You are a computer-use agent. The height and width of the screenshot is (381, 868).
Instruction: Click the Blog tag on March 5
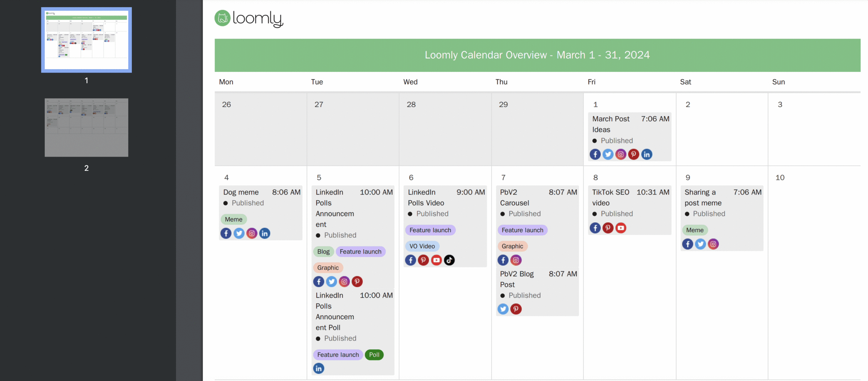[x=323, y=252]
